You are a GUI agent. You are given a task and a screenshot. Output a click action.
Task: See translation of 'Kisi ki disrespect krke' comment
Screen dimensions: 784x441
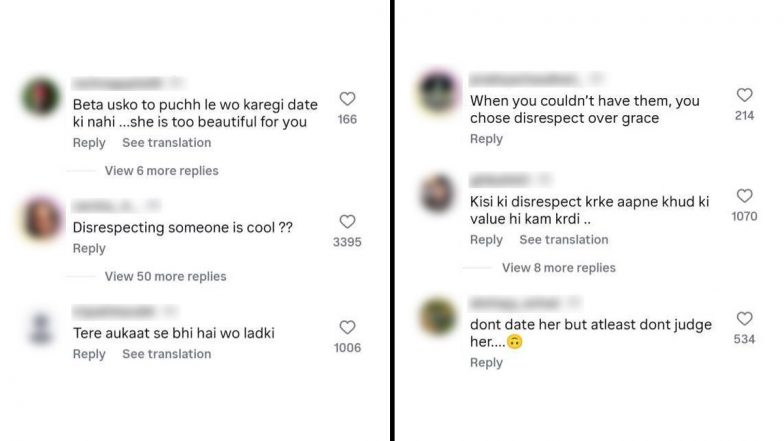(x=563, y=240)
